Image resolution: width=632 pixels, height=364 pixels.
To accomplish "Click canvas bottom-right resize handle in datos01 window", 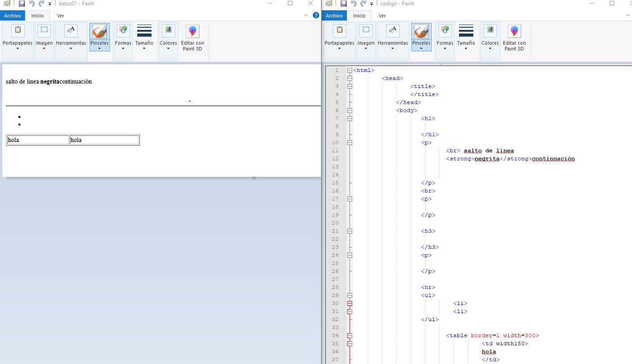I will 254,178.
